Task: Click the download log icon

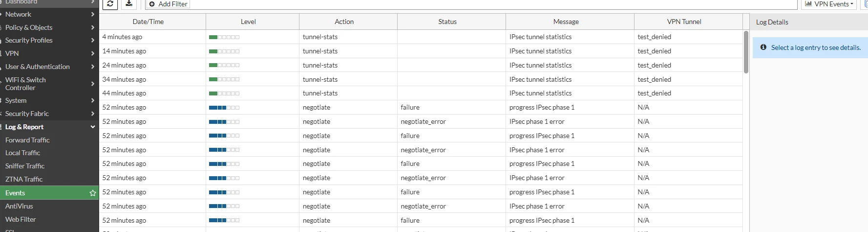Action: pyautogui.click(x=129, y=4)
